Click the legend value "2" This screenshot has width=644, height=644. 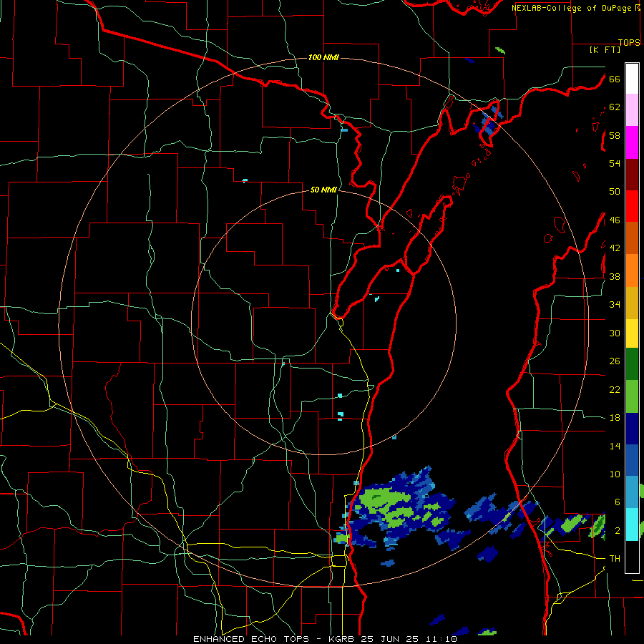(617, 531)
